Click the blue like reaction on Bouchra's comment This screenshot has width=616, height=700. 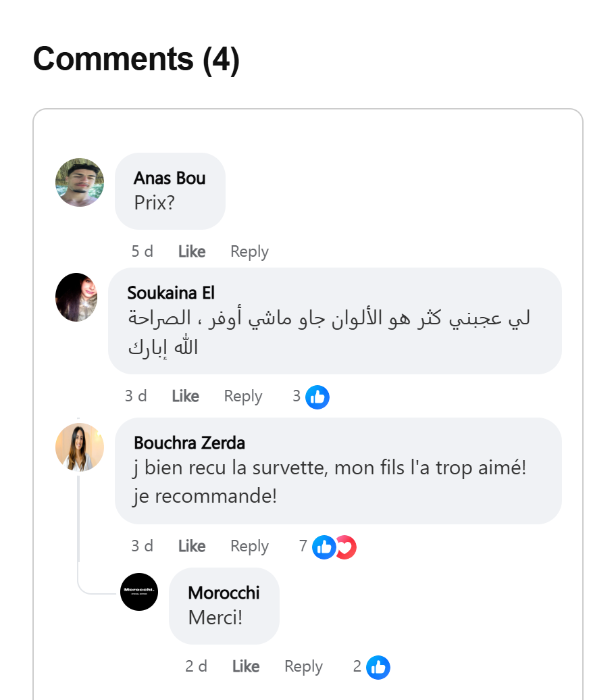(x=324, y=547)
